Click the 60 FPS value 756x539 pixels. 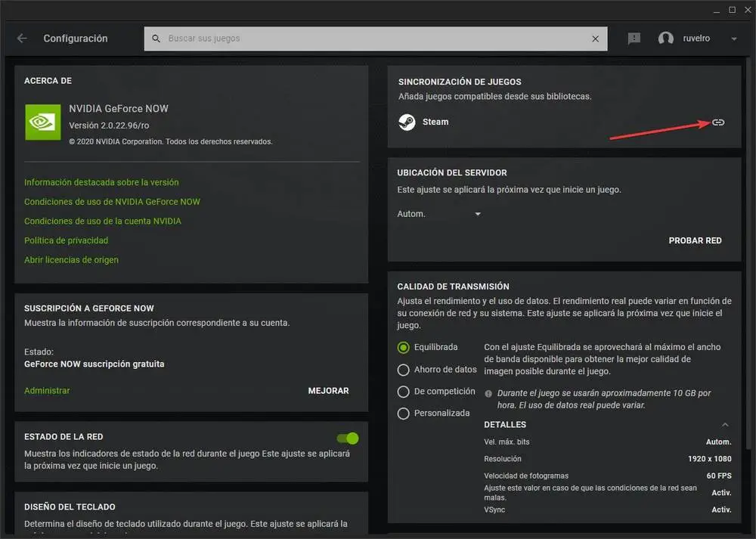point(719,475)
